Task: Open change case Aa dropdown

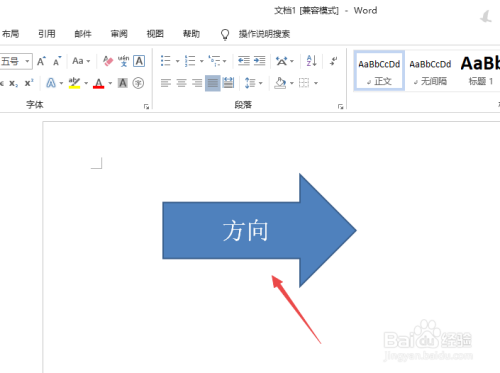Action: click(81, 61)
